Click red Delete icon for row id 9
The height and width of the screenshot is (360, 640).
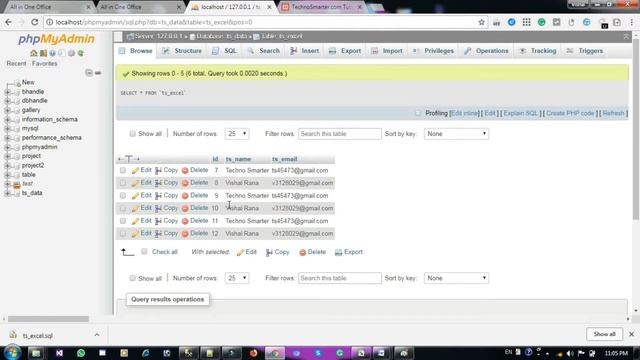tap(185, 196)
